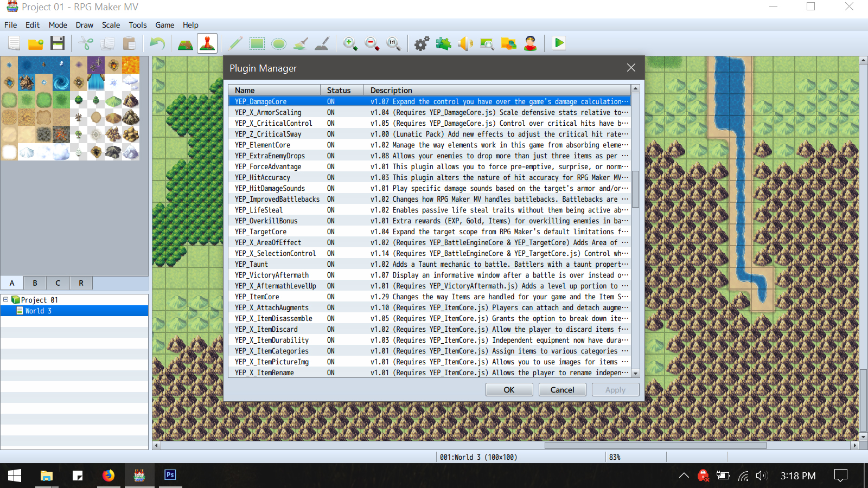Close the Plugin Manager dialog

point(631,68)
